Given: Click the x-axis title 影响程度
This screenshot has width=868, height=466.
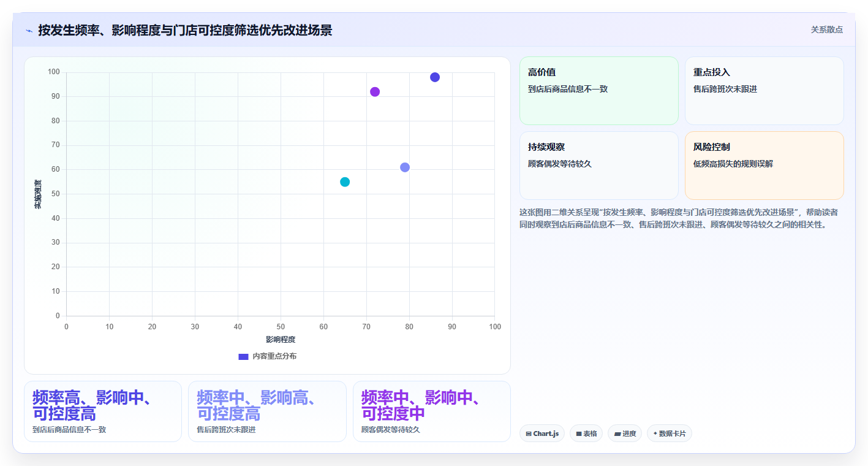Looking at the screenshot, I should point(281,339).
